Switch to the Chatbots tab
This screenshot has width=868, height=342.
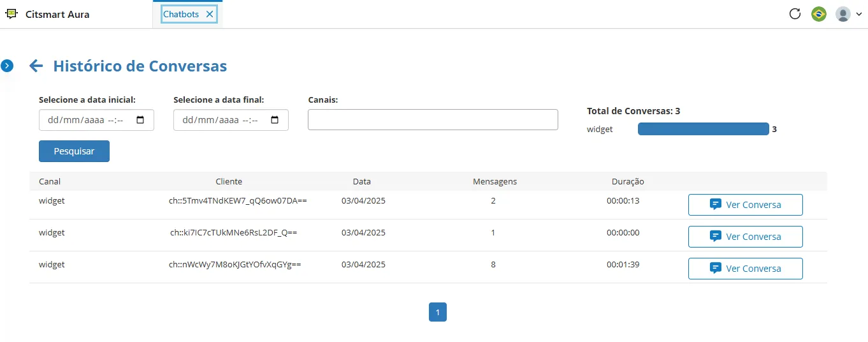click(x=181, y=14)
